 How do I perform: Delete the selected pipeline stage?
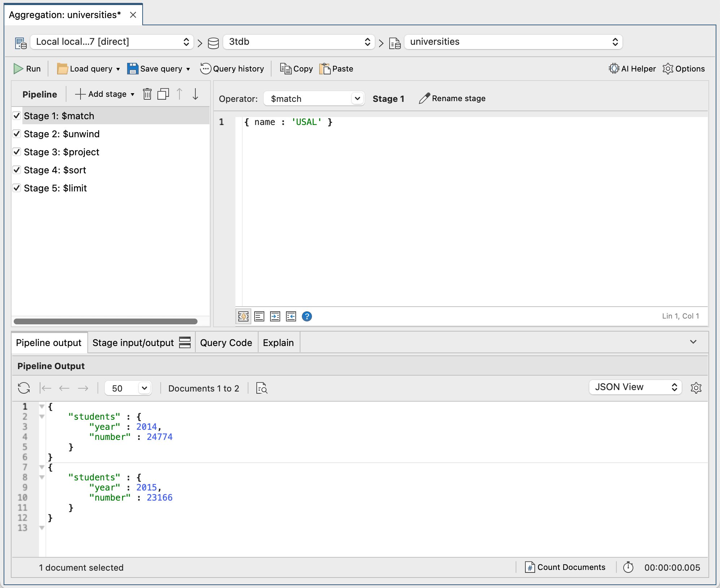[x=147, y=94]
